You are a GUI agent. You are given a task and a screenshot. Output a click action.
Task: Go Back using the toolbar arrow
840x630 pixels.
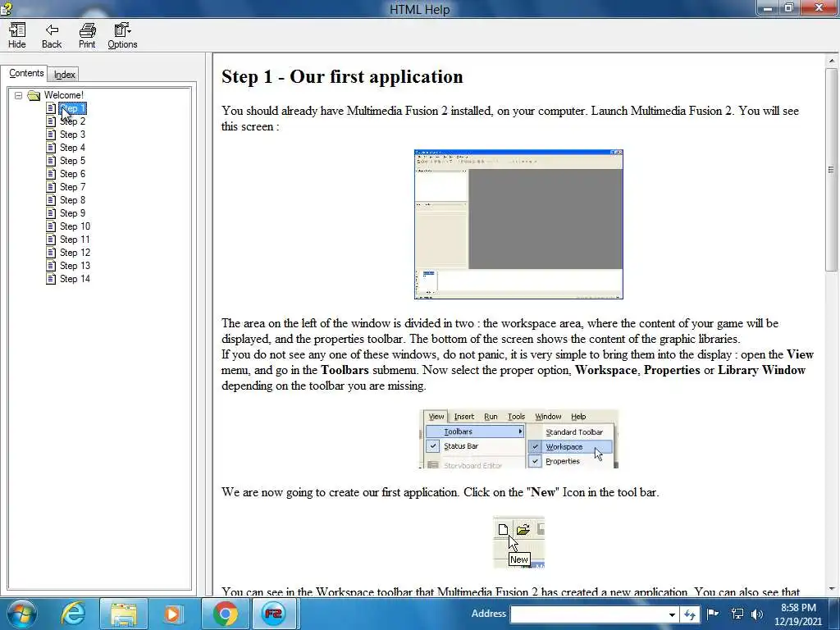[x=52, y=36]
